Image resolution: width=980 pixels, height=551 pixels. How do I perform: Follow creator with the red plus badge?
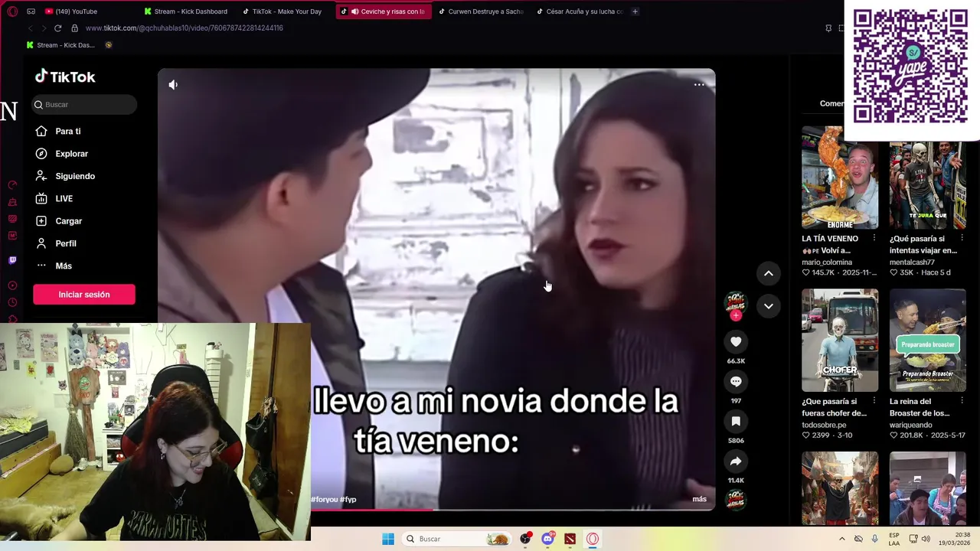736,315
